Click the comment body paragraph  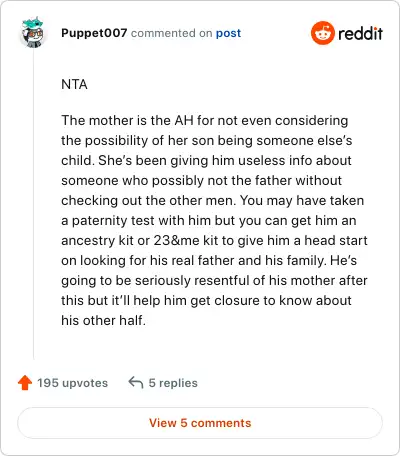pyautogui.click(x=214, y=220)
